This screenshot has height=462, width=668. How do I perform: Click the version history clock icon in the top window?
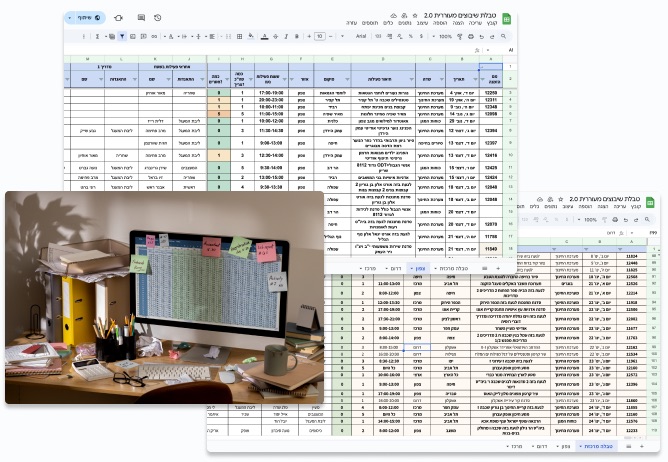(158, 18)
